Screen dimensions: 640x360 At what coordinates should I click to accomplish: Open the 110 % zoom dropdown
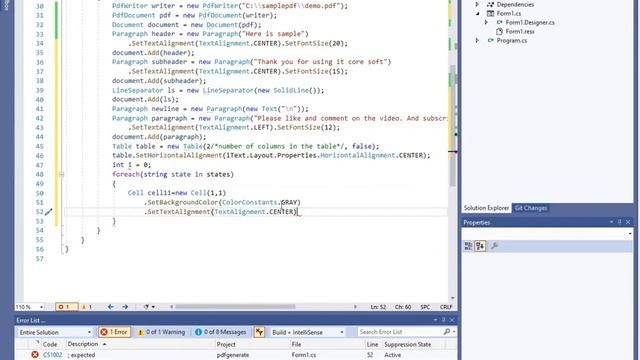[41, 307]
